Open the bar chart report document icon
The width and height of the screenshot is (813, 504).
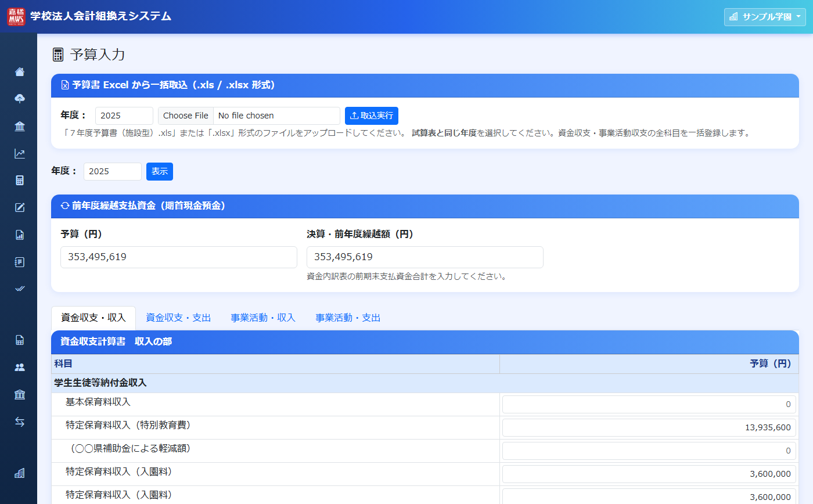(20, 235)
